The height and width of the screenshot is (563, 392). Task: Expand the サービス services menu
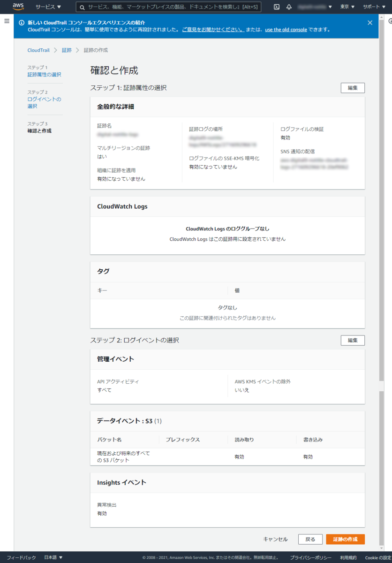pos(48,7)
